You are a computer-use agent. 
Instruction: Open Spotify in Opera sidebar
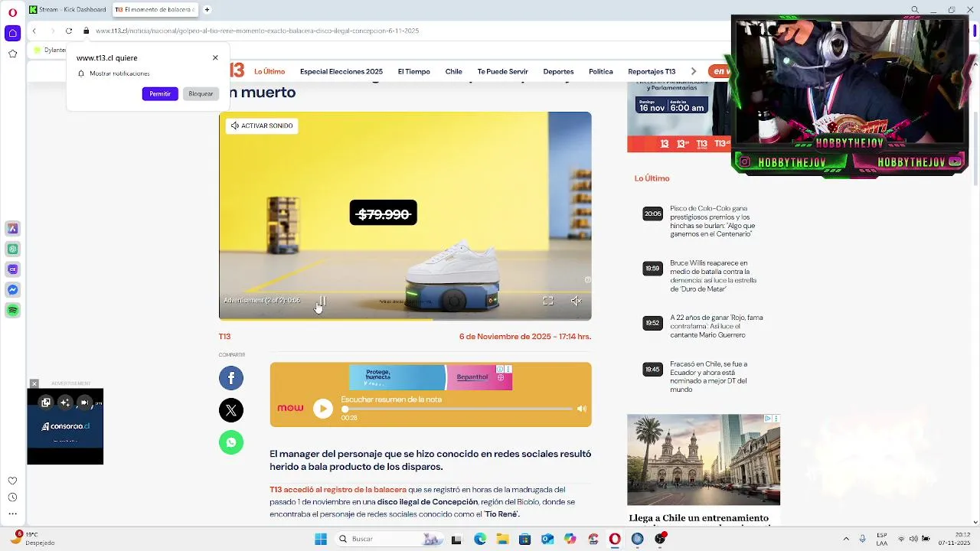(x=12, y=311)
